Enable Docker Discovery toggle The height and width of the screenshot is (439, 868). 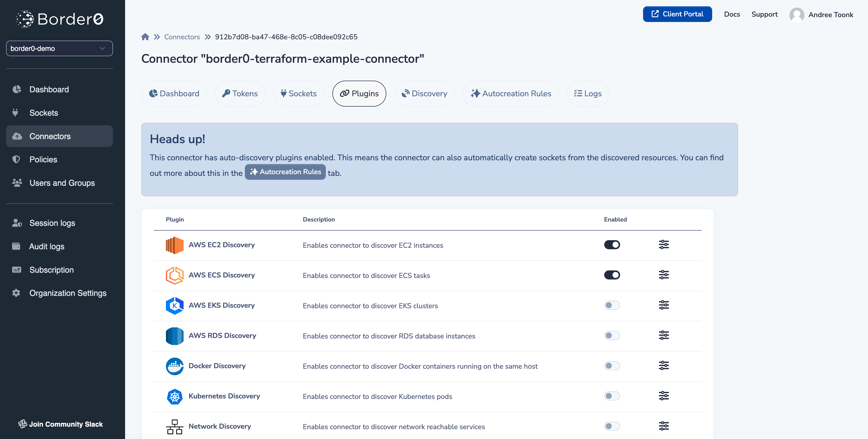click(x=612, y=366)
